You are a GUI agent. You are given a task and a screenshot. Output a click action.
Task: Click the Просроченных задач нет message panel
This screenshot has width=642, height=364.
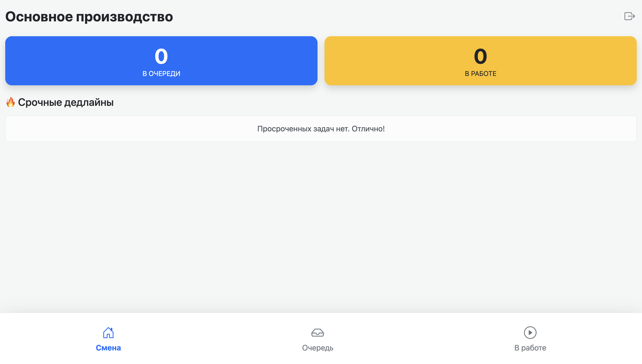tap(321, 129)
